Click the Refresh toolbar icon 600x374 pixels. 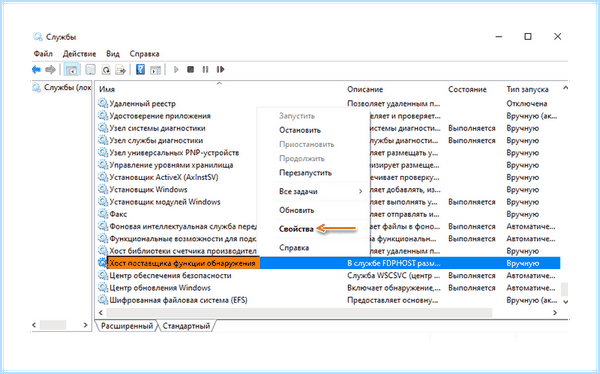click(106, 70)
